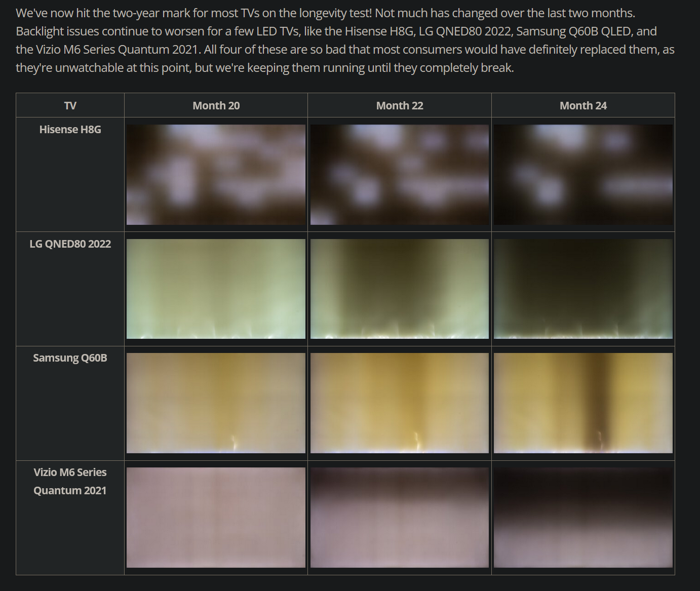Open LG QNED80 2022 Month 22 image
Viewport: 700px width, 591px height.
pyautogui.click(x=400, y=289)
